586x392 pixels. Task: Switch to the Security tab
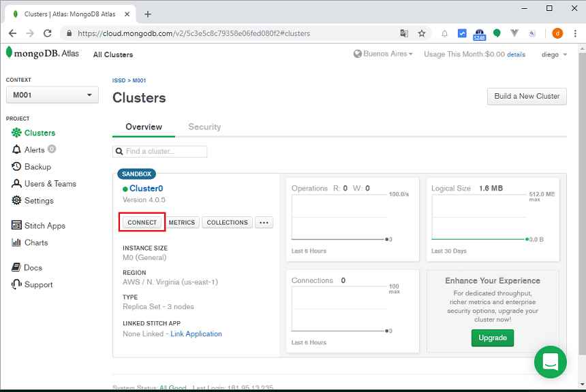pyautogui.click(x=204, y=127)
